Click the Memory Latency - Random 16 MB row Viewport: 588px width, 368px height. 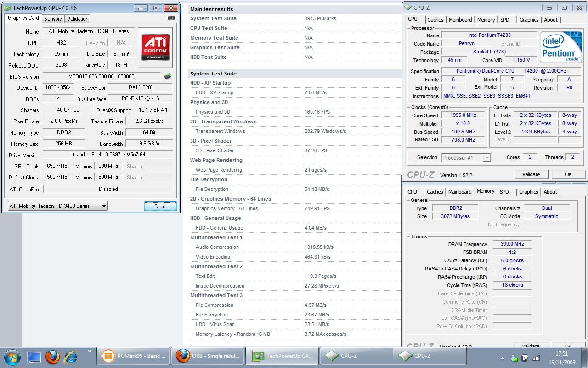(294, 334)
